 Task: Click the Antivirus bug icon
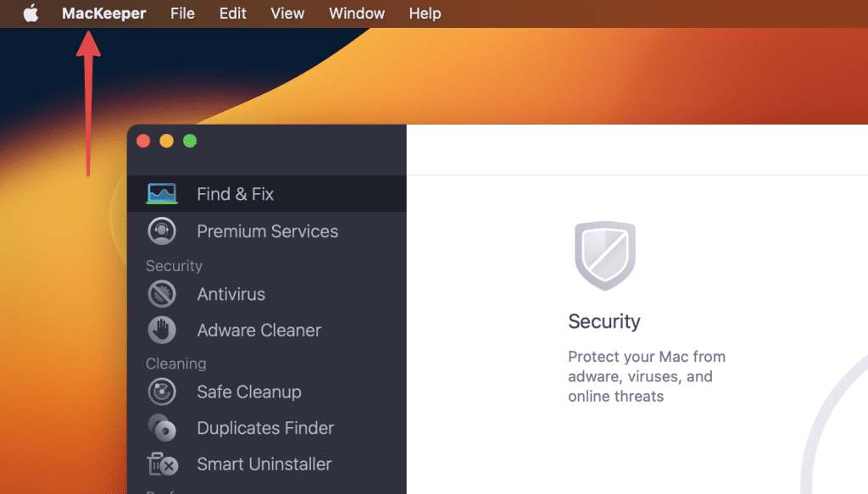pos(162,294)
